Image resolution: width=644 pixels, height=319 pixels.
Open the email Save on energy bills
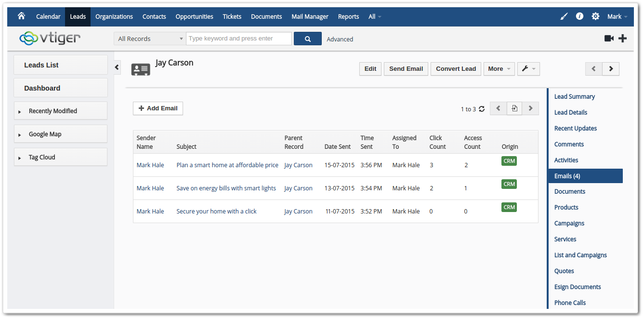pyautogui.click(x=226, y=188)
